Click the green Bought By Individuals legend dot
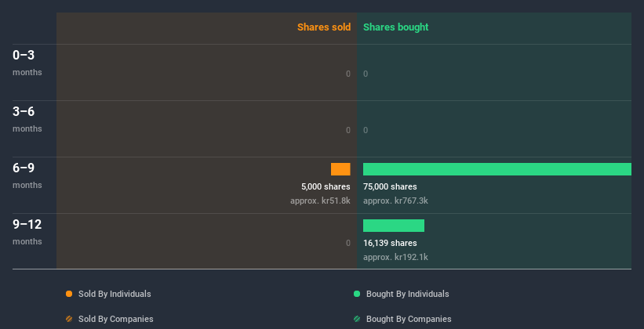 pos(357,294)
